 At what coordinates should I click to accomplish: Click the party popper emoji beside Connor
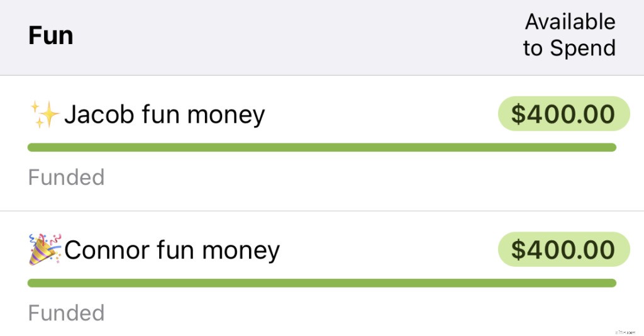(45, 250)
